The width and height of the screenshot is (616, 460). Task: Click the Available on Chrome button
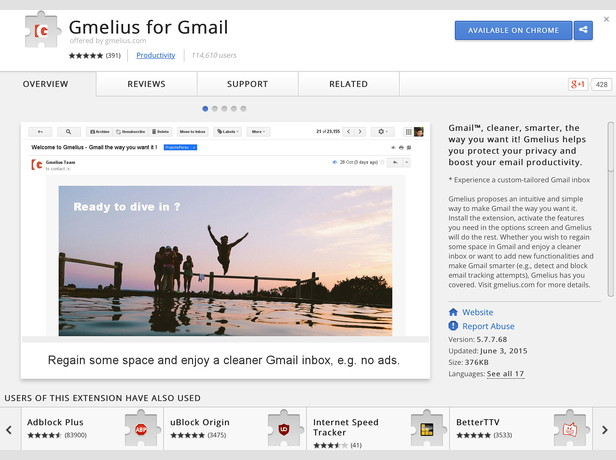coord(513,30)
